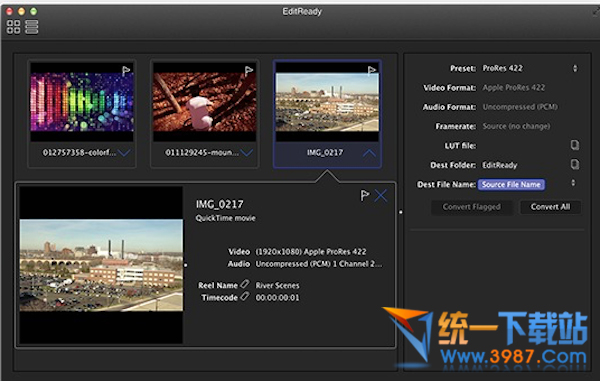Open the Preset dropdown ProRes 422
Image resolution: width=600 pixels, height=381 pixels.
coord(530,68)
